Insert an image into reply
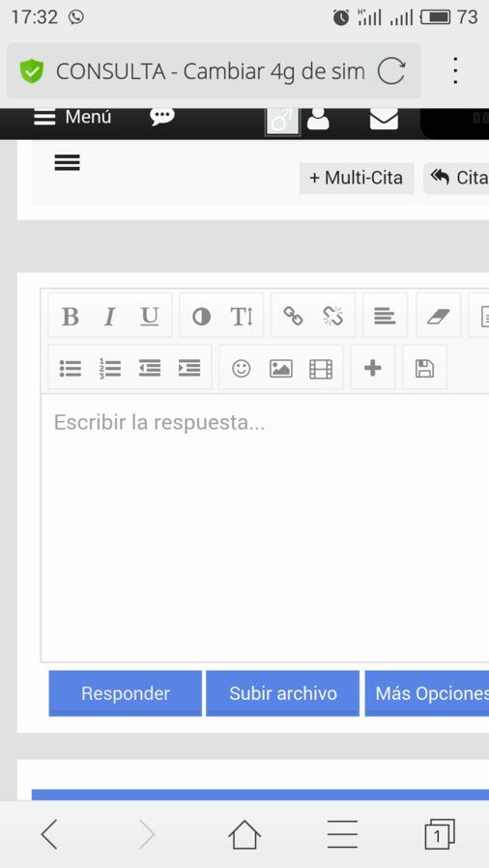Screen dimensions: 489x868 tap(281, 368)
